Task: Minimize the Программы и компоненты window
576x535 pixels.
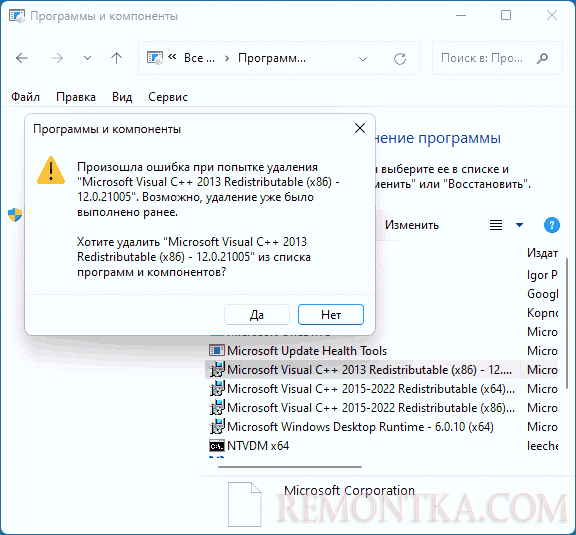Action: (x=461, y=15)
